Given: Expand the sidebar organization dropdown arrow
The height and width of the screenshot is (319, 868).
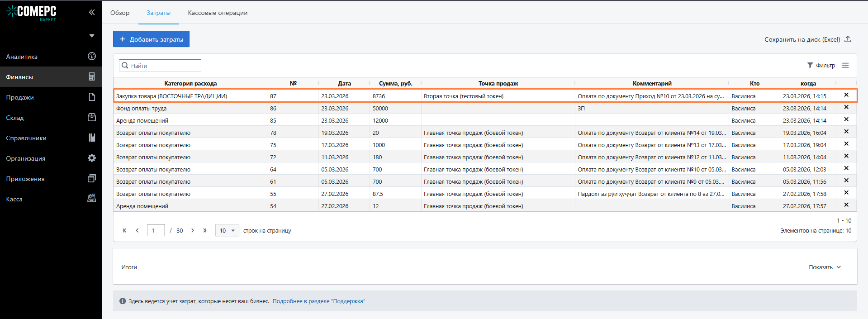Looking at the screenshot, I should [92, 36].
